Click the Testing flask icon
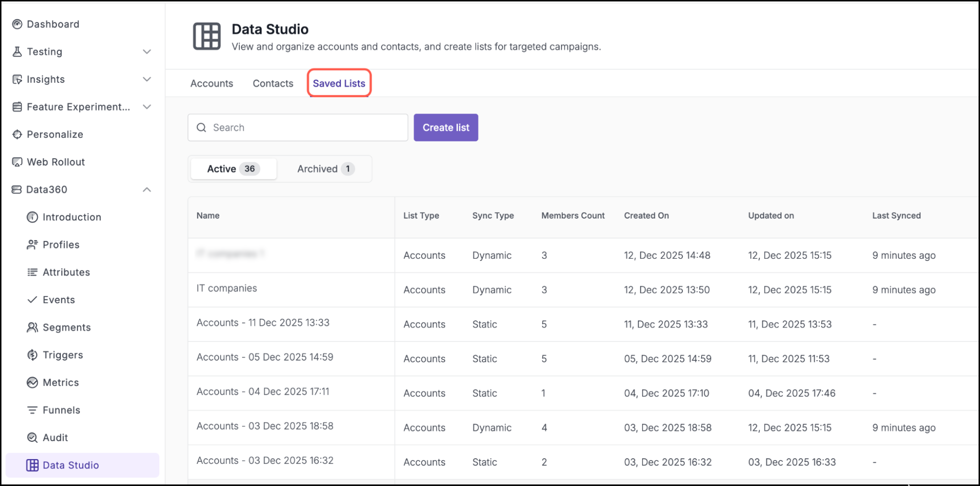 tap(17, 51)
